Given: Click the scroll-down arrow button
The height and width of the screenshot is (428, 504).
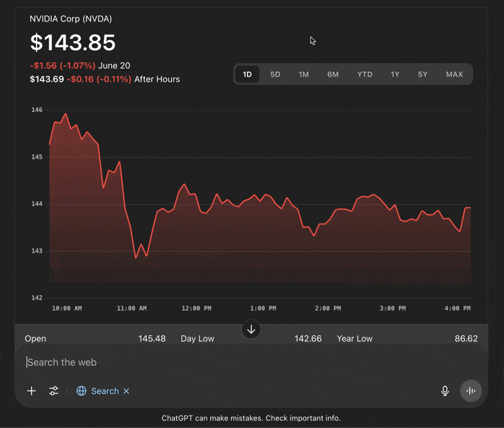Looking at the screenshot, I should coord(251,329).
